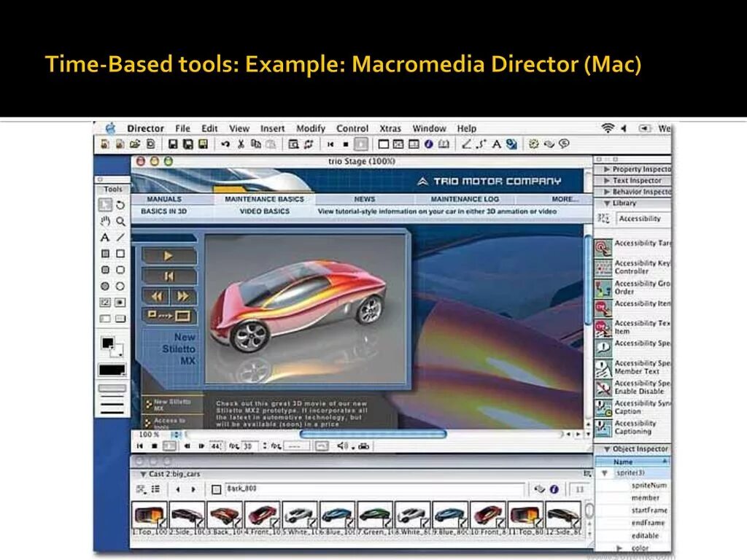Open the Paint window toolbar icon
Viewport: 747px width, 560px height.
pyautogui.click(x=466, y=144)
